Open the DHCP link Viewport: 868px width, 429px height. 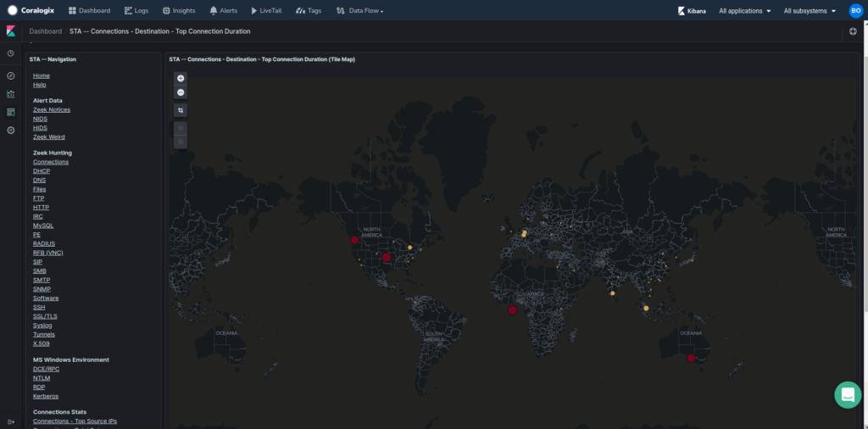pyautogui.click(x=42, y=171)
